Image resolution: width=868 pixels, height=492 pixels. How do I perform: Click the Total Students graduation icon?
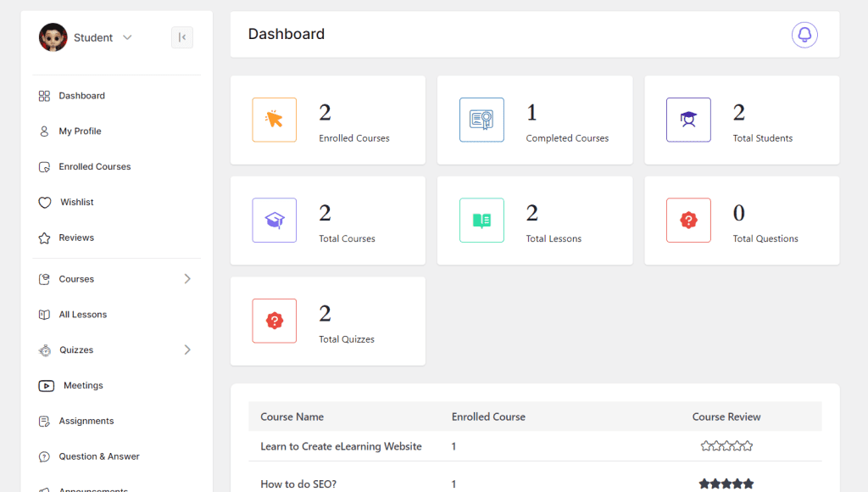click(x=688, y=120)
